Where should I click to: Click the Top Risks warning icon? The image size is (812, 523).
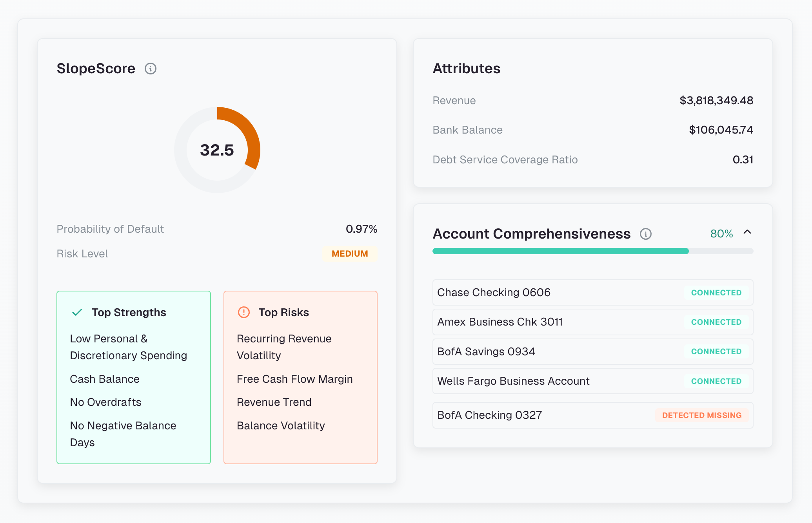pyautogui.click(x=244, y=312)
